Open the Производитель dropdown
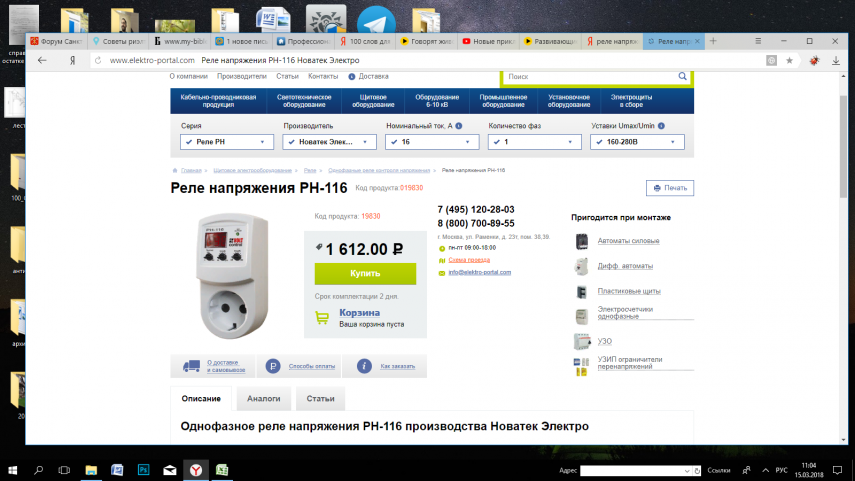Screen dimensions: 855x481 [x=329, y=142]
